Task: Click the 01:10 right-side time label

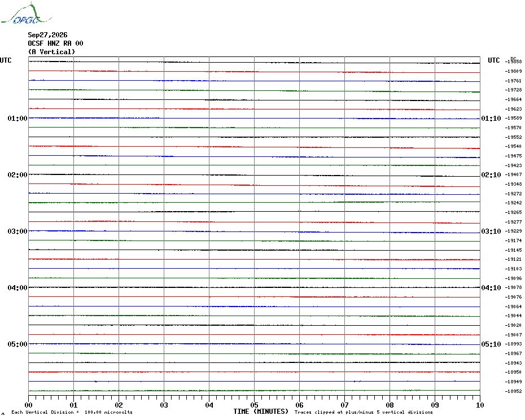Action: [x=491, y=118]
